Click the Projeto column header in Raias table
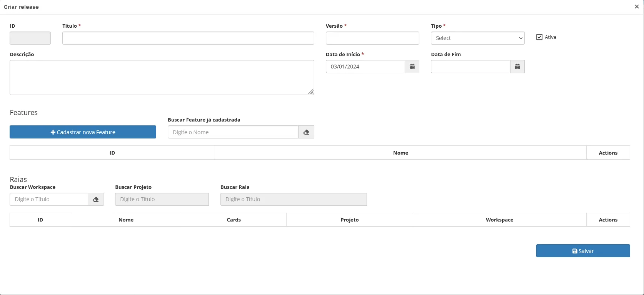 (x=350, y=220)
